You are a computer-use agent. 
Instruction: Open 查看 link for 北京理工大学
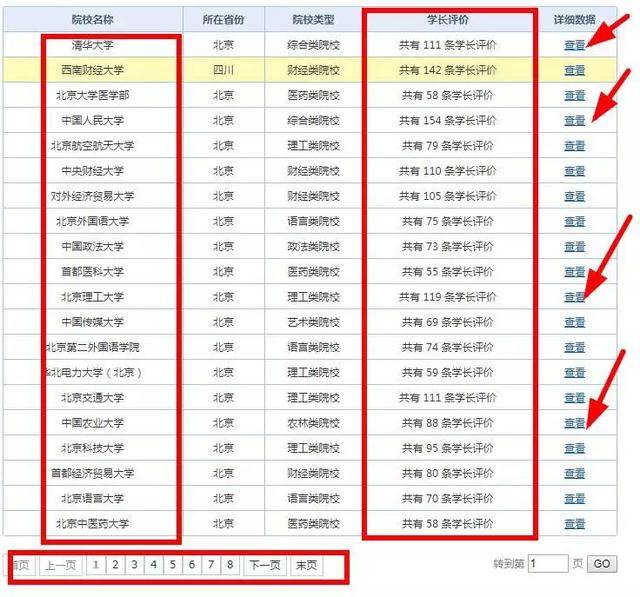coord(574,297)
